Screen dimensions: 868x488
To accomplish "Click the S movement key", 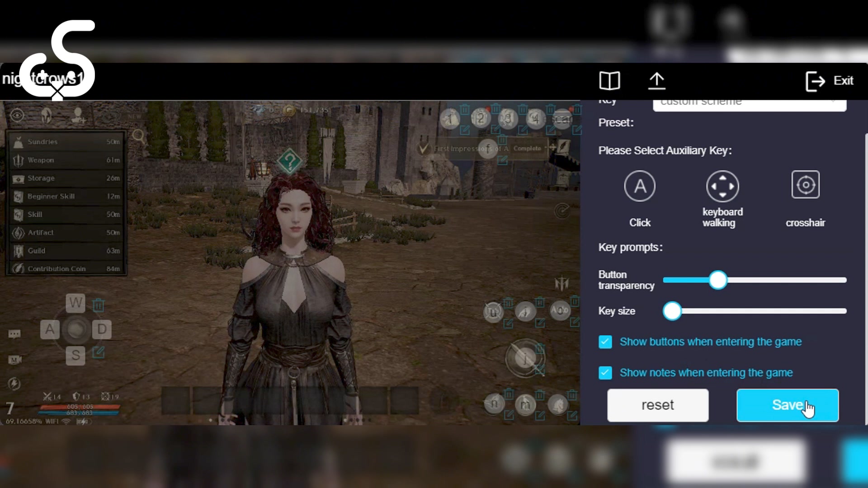I will coord(75,356).
